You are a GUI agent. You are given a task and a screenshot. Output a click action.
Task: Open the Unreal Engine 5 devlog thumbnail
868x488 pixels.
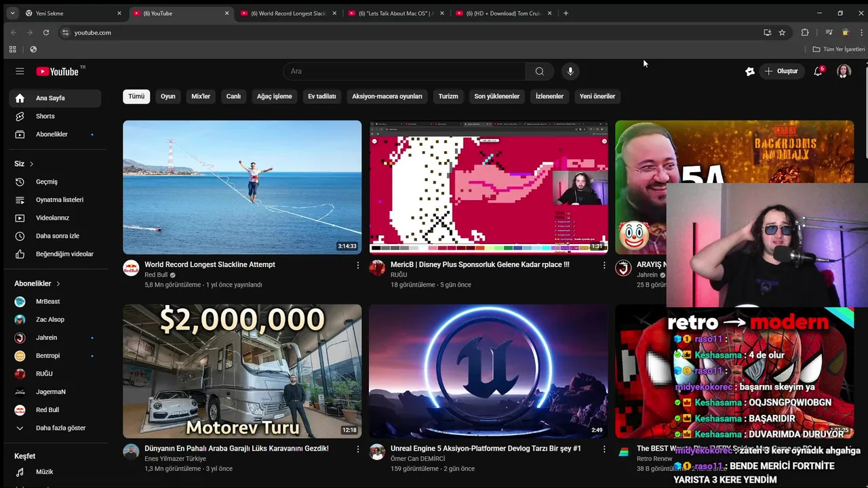[x=488, y=371]
